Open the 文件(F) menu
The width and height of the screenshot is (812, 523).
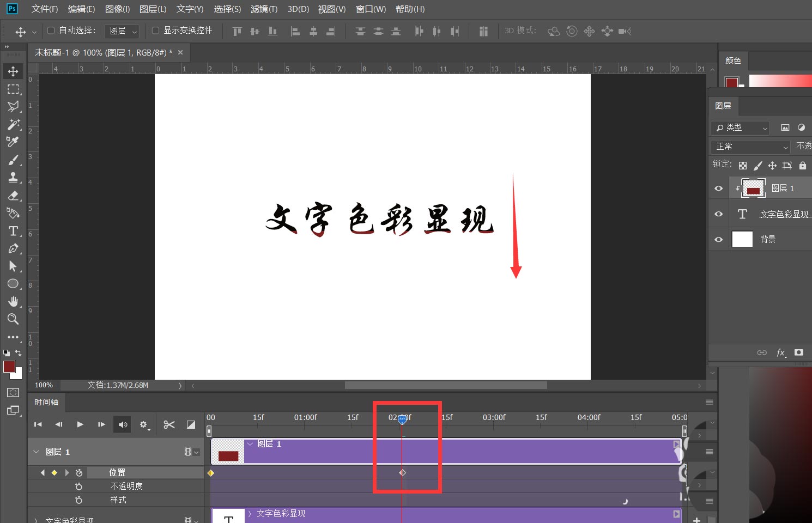(x=45, y=9)
